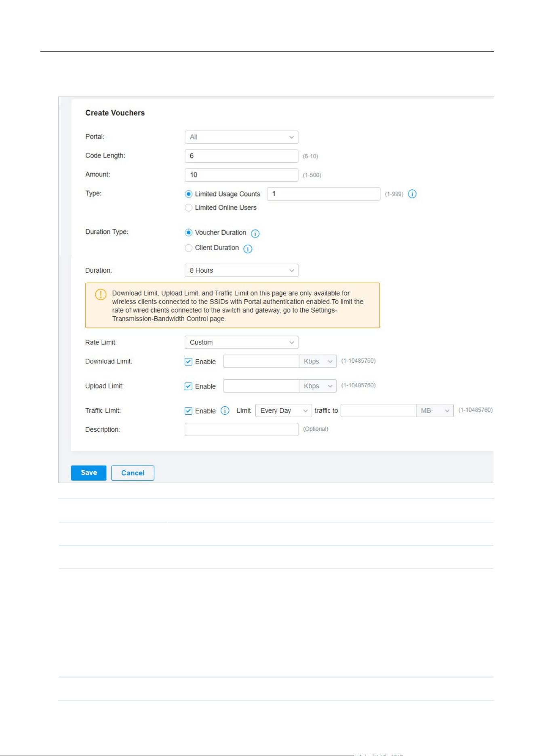Open the Portal dropdown showing All

[241, 137]
